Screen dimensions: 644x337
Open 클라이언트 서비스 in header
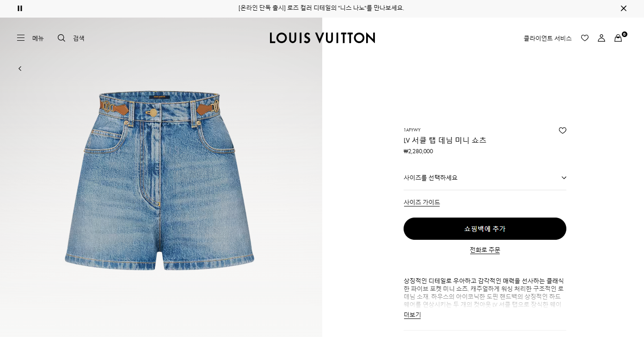coord(547,38)
